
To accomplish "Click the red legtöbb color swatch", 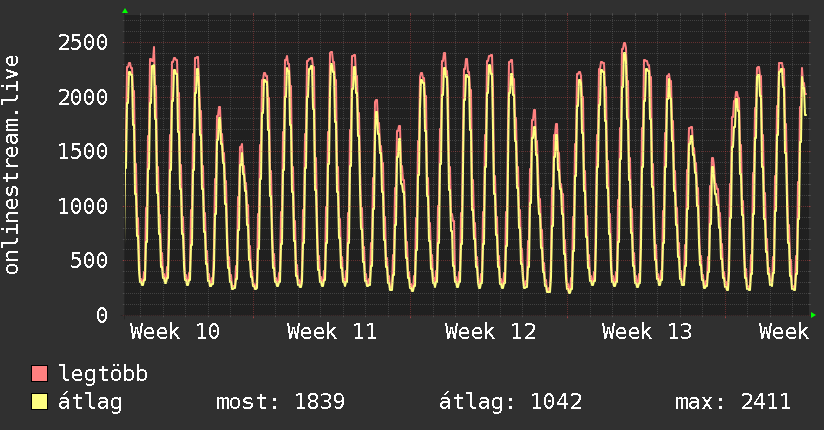I will [40, 375].
